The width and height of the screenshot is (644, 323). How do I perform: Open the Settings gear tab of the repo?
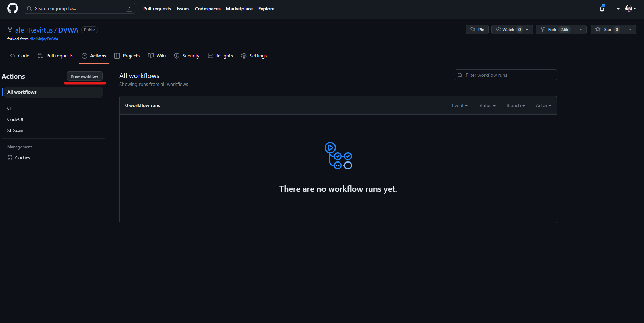[x=254, y=55]
